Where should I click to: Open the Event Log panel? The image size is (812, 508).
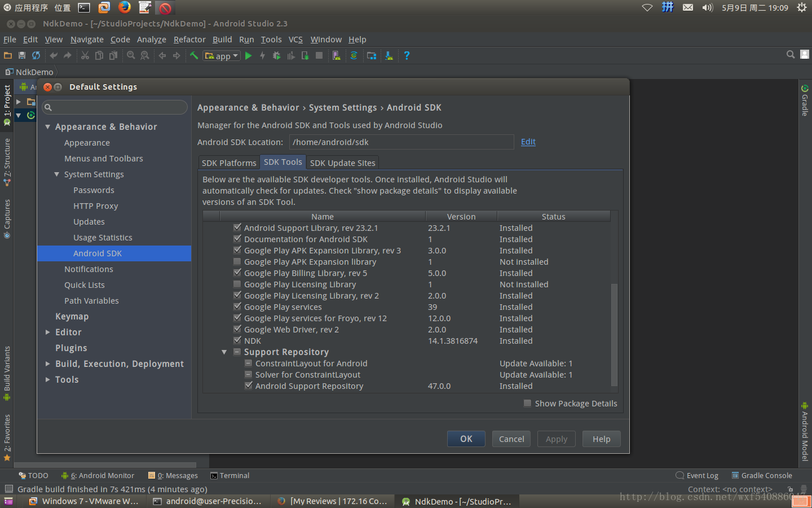click(x=698, y=475)
